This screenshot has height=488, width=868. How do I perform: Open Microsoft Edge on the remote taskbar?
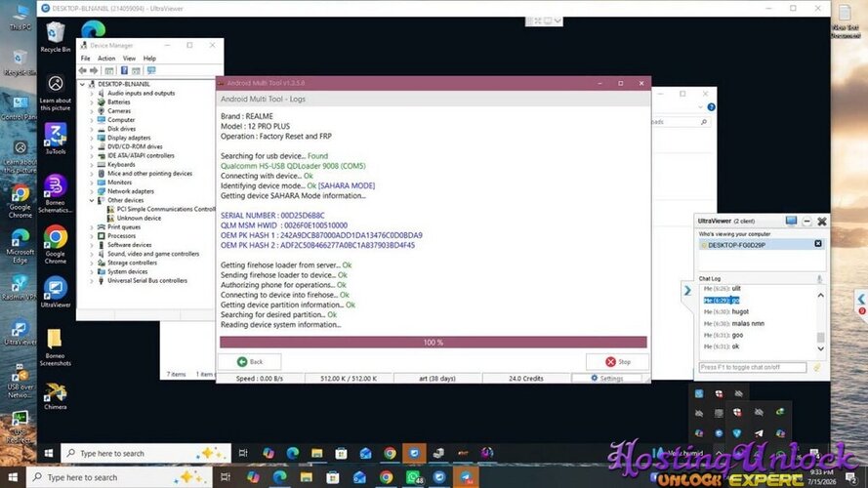(292, 453)
